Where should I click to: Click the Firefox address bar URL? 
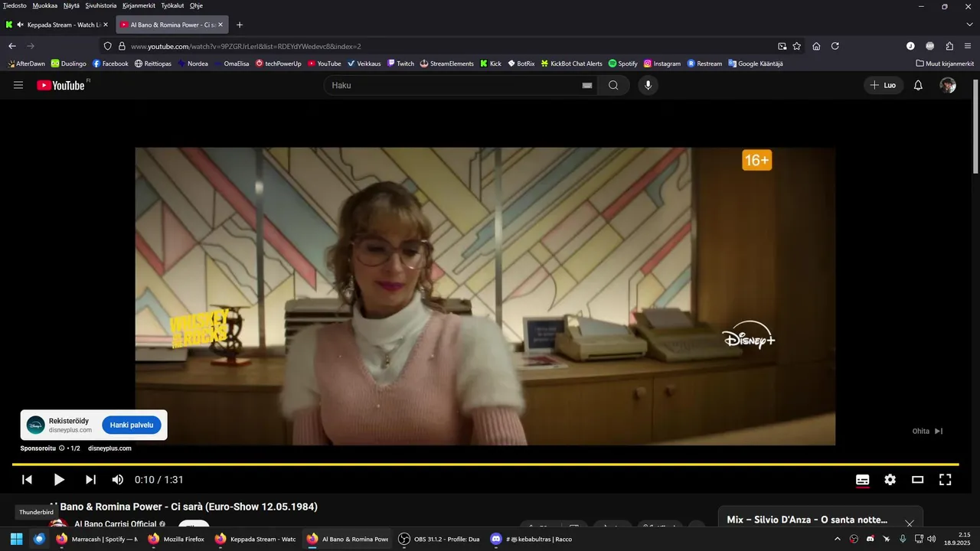coord(246,46)
